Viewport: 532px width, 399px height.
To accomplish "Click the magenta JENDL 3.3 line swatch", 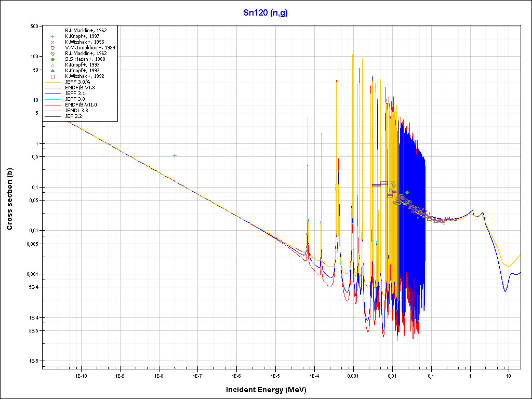I will pos(53,111).
